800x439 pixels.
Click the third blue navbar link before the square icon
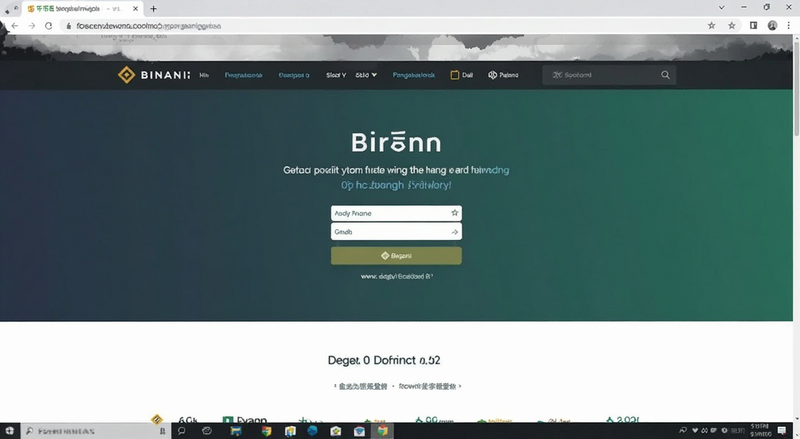tap(414, 75)
